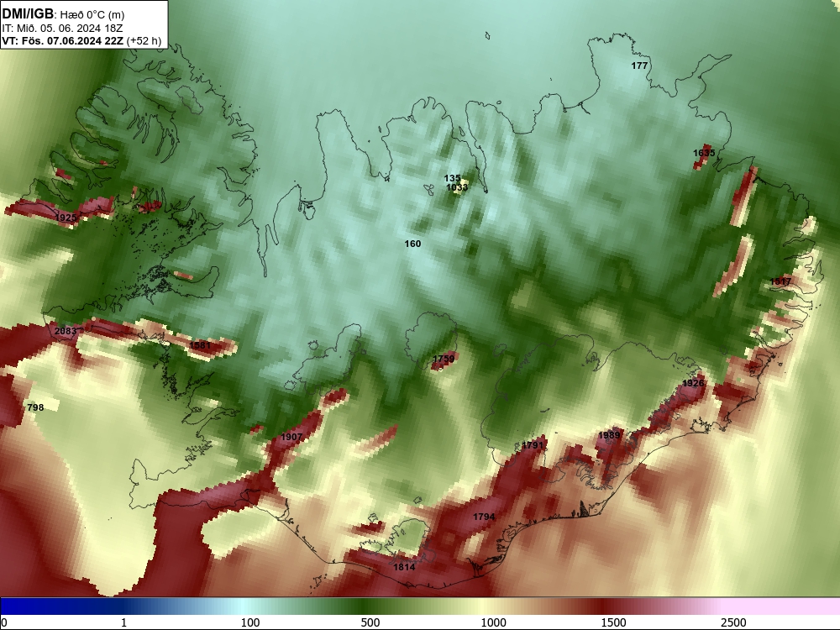Click the 1500 tick on the color scale
Image resolution: width=840 pixels, height=630 pixels.
pyautogui.click(x=613, y=622)
